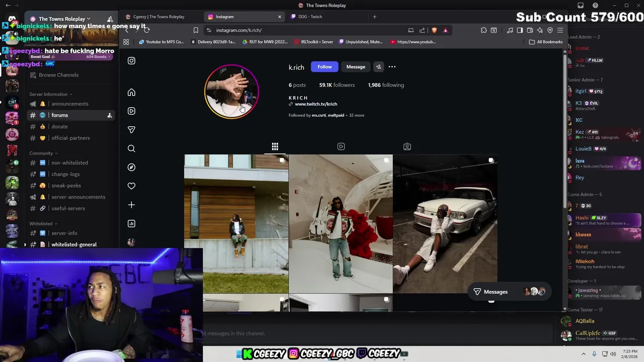Image resolution: width=644 pixels, height=362 pixels.
Task: Open whitelisted-general channel
Action: (x=70, y=245)
